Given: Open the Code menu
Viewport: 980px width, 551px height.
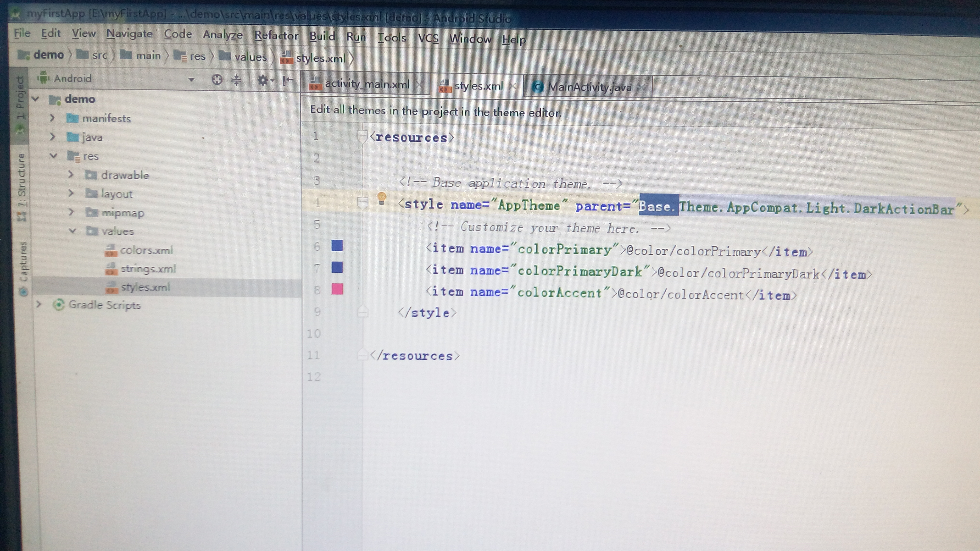Looking at the screenshot, I should click(x=178, y=34).
